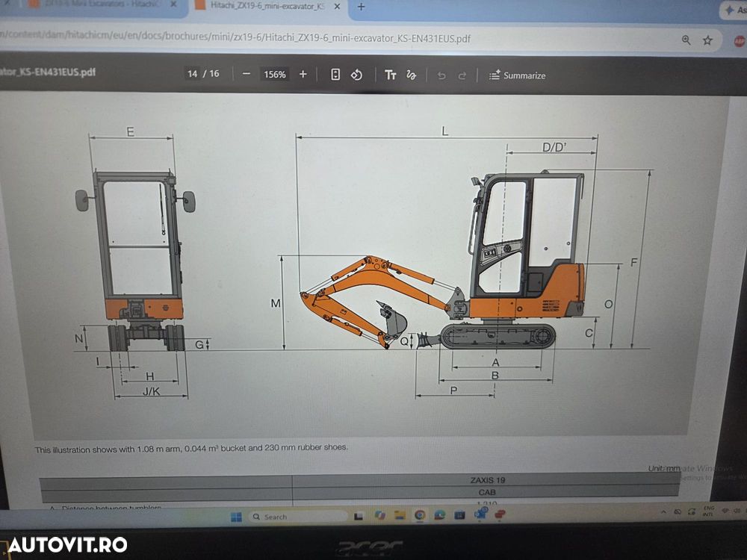This screenshot has width=747, height=560.
Task: Click the PDF filename title in toolbar
Action: pos(48,72)
